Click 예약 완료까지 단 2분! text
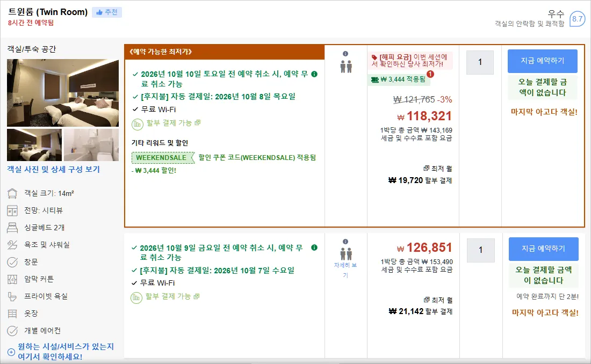The width and height of the screenshot is (591, 364). tap(547, 297)
